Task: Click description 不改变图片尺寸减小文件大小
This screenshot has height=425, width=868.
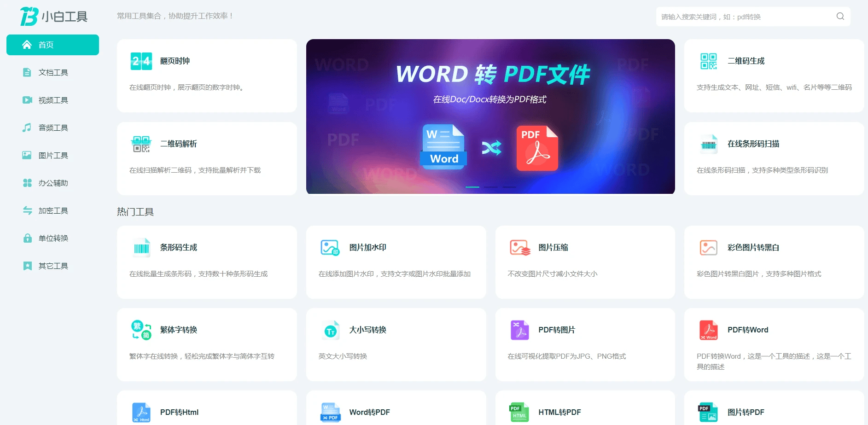Action: [x=553, y=274]
